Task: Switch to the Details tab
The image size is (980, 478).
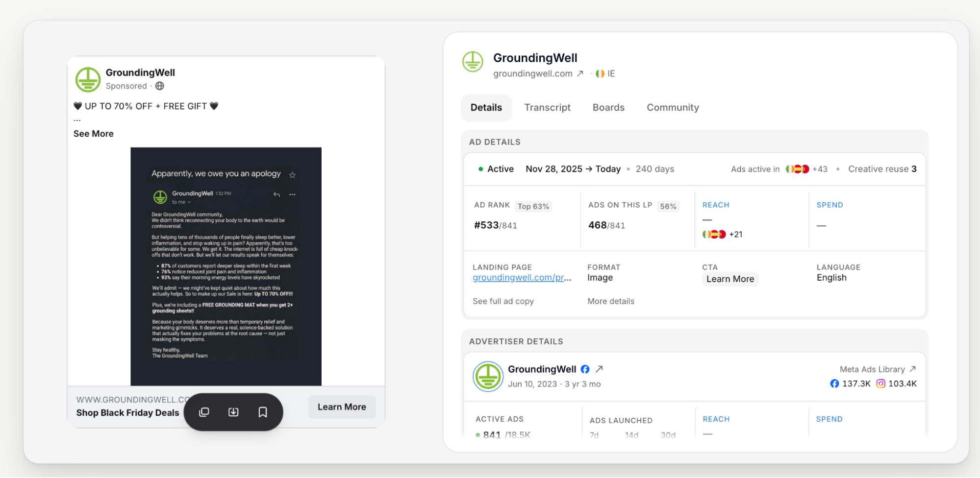Action: click(486, 108)
